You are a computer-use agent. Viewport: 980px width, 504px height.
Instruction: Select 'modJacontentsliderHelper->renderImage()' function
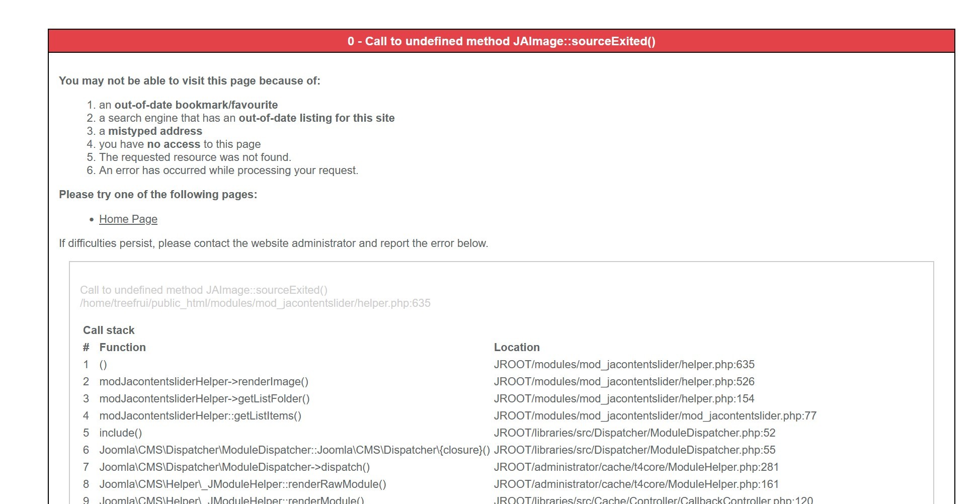(204, 382)
